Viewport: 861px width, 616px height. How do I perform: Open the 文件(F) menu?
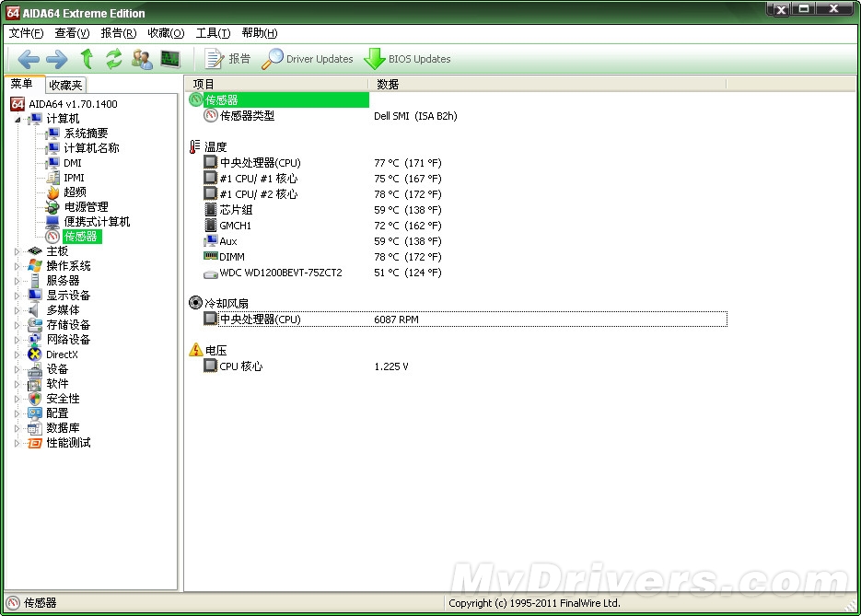[26, 33]
